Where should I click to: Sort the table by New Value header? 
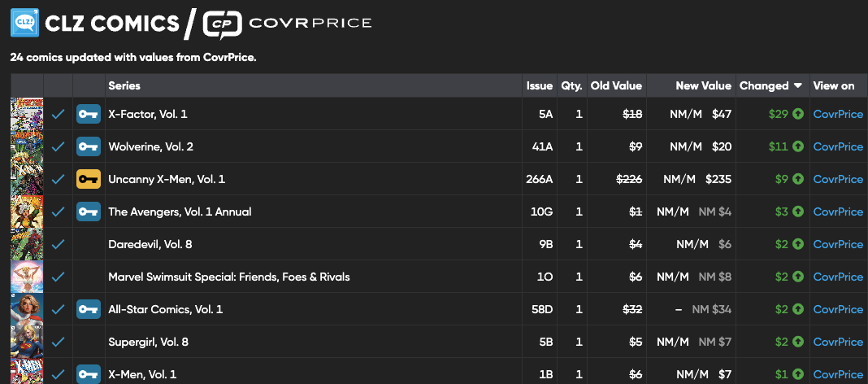(703, 86)
